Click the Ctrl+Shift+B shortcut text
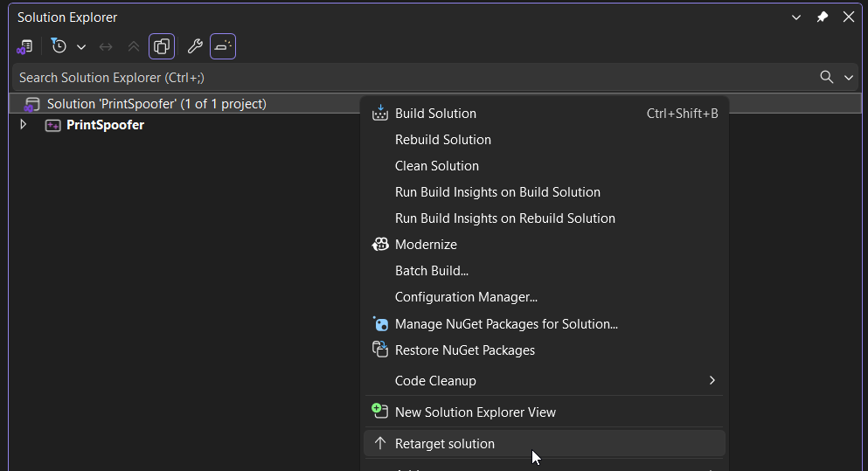 pyautogui.click(x=682, y=114)
